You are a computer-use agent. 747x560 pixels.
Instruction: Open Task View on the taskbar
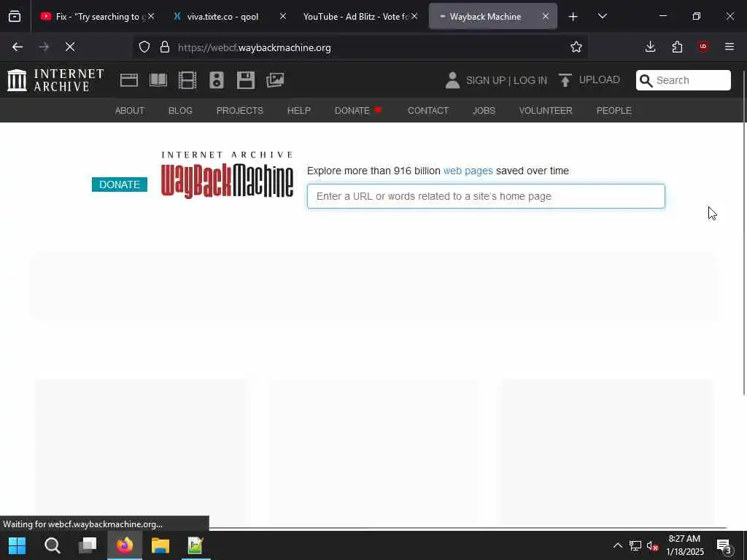pyautogui.click(x=88, y=545)
